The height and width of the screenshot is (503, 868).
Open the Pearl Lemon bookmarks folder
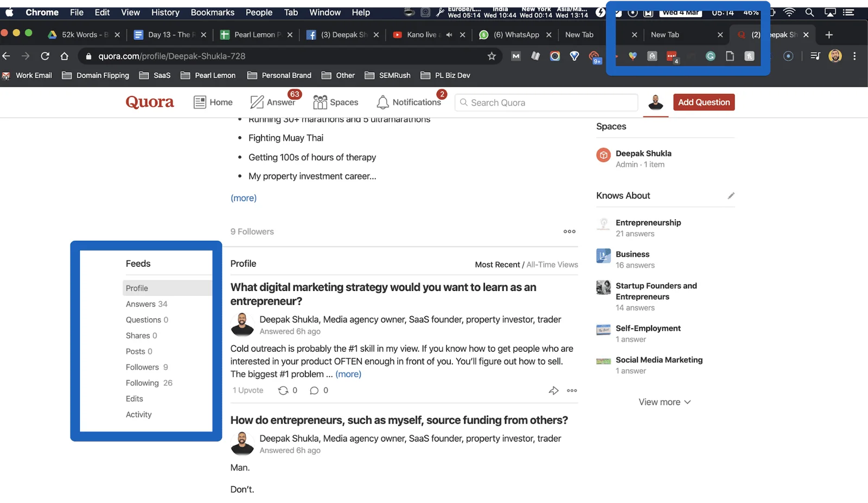tap(208, 75)
